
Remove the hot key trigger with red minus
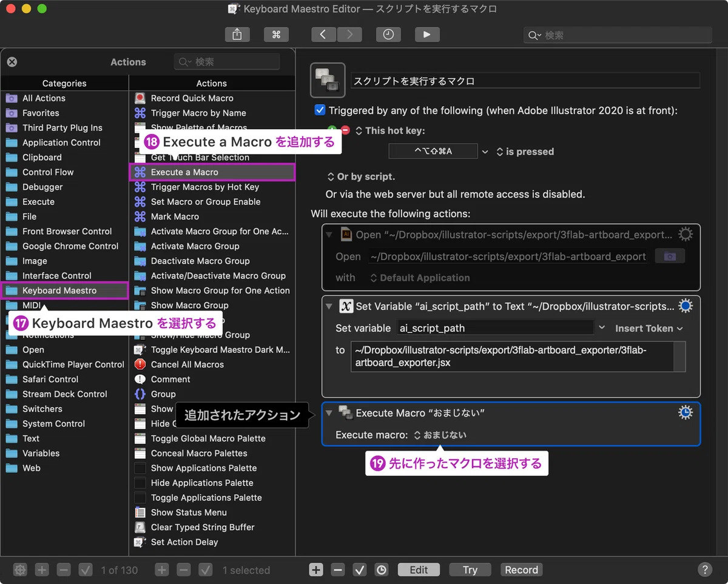coord(346,130)
